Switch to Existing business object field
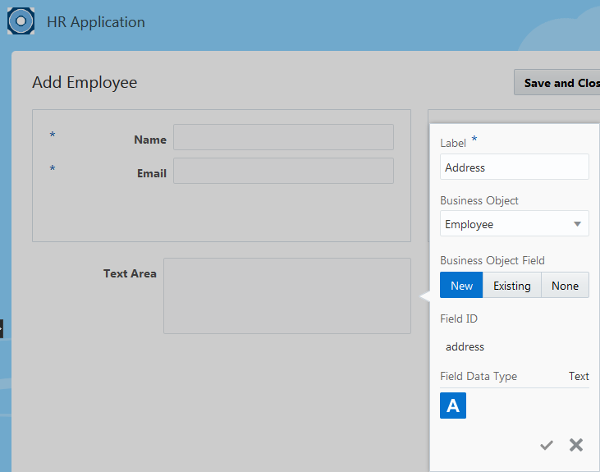The height and width of the screenshot is (472, 600). (512, 286)
